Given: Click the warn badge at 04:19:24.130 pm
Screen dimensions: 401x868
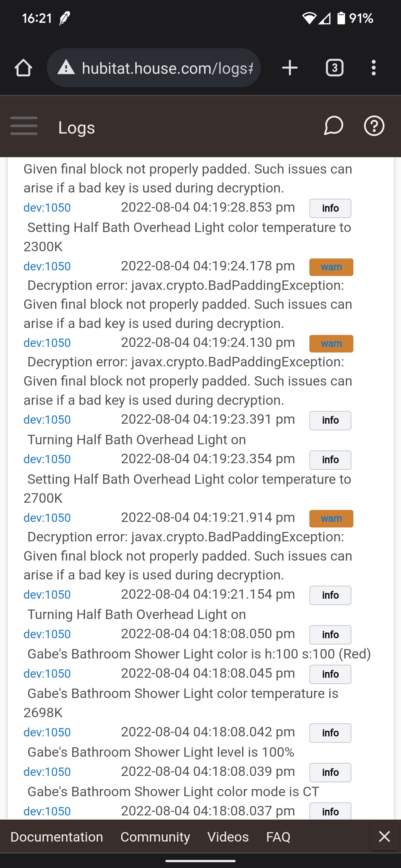Looking at the screenshot, I should 331,344.
